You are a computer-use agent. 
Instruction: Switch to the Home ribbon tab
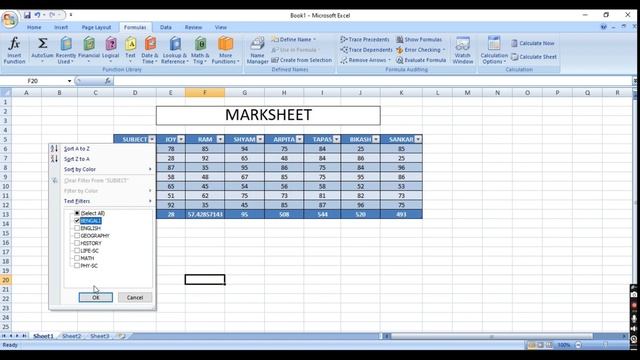coord(34,27)
